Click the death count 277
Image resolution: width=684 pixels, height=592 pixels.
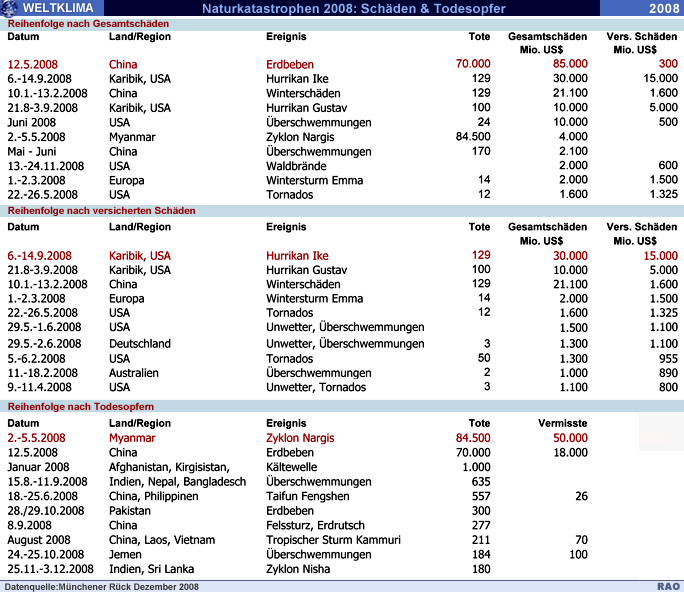pyautogui.click(x=481, y=525)
